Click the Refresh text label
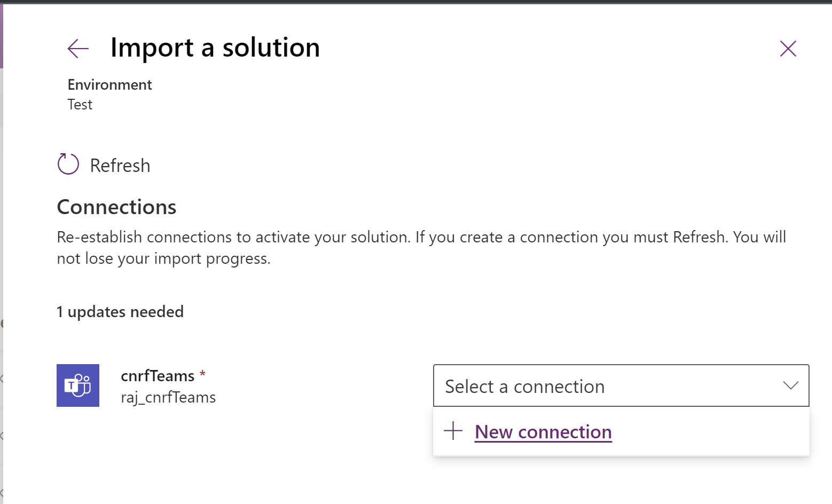 point(120,166)
